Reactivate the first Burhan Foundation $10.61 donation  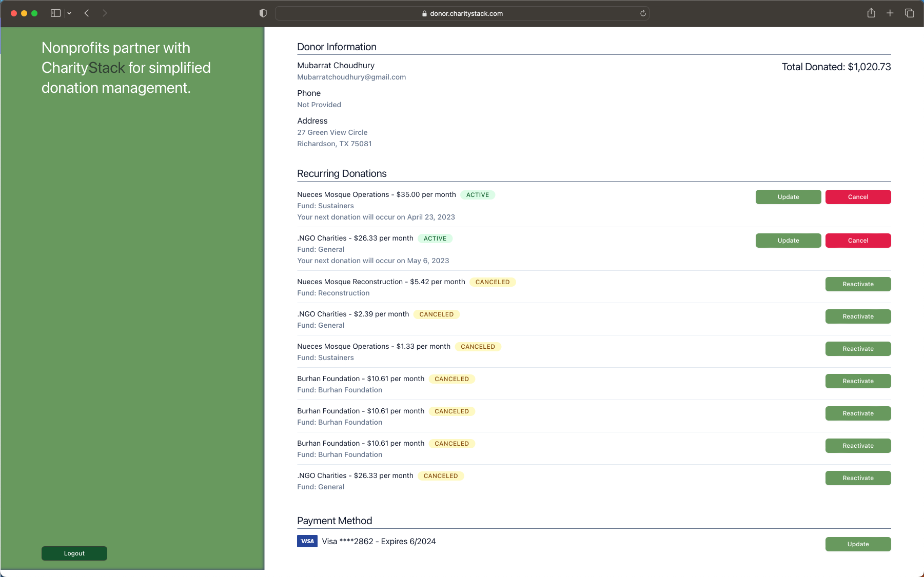coord(858,381)
